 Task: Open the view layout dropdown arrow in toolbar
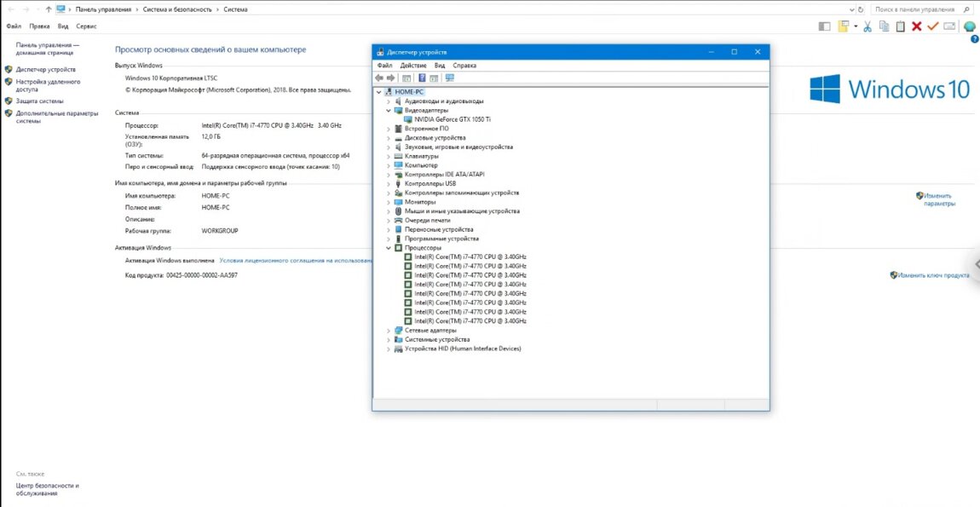[x=855, y=26]
